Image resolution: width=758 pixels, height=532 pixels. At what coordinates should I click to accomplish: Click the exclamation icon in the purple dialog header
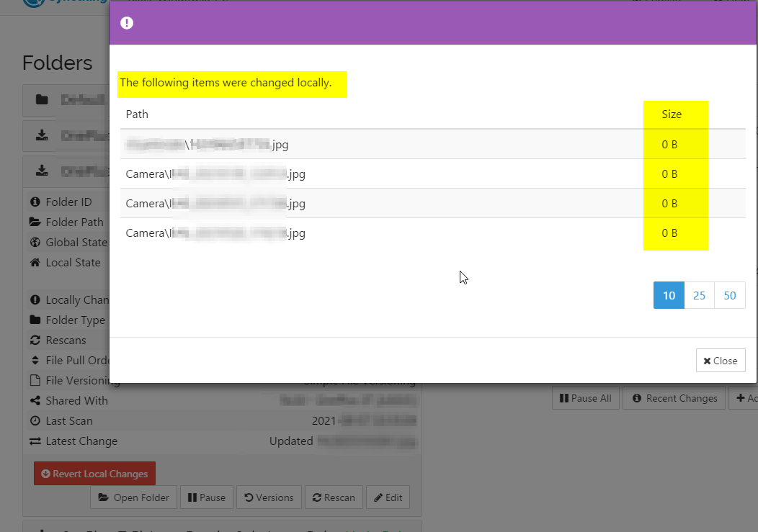(127, 22)
